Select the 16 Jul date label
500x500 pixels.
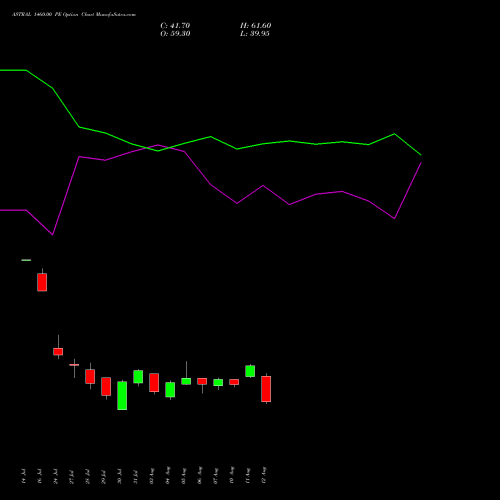point(39,476)
